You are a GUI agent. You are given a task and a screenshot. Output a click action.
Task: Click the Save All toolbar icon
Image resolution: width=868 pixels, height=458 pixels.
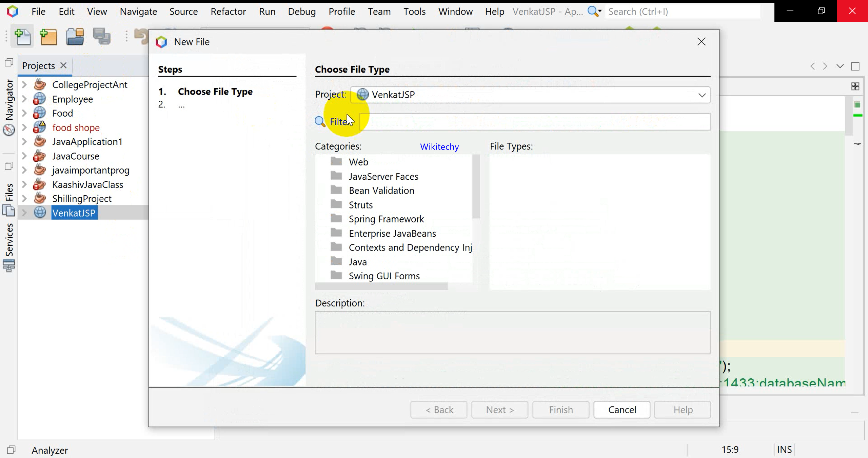tap(102, 37)
